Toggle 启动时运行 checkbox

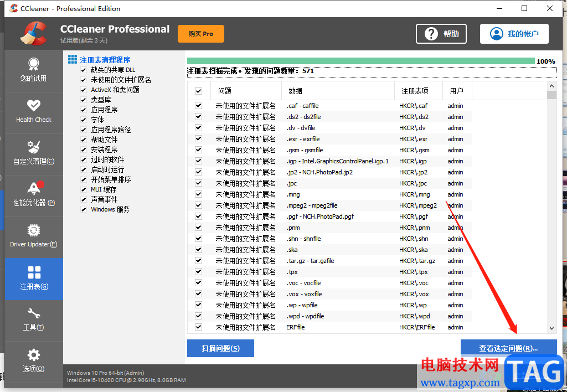(x=84, y=169)
